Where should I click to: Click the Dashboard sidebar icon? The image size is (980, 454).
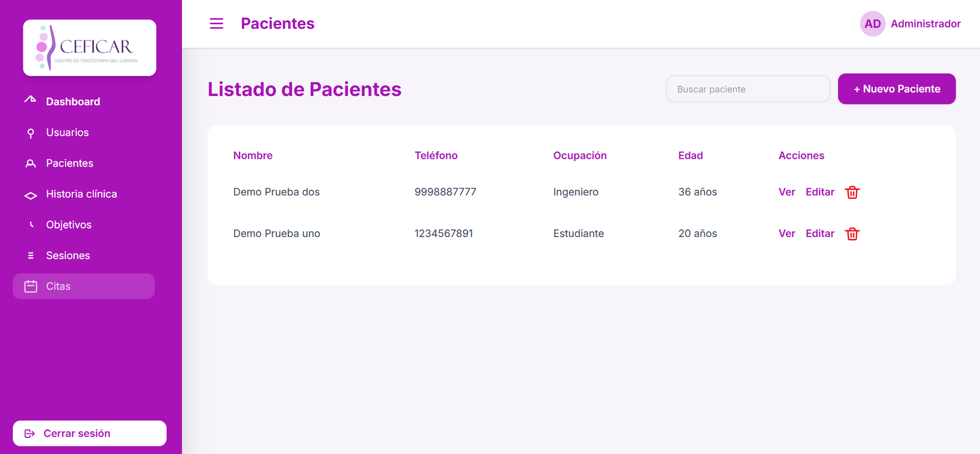click(x=30, y=100)
